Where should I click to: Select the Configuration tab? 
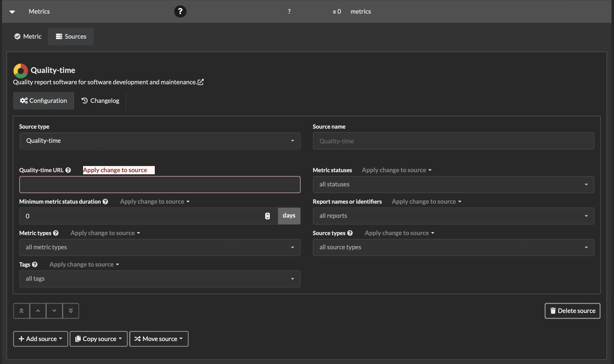tap(44, 101)
